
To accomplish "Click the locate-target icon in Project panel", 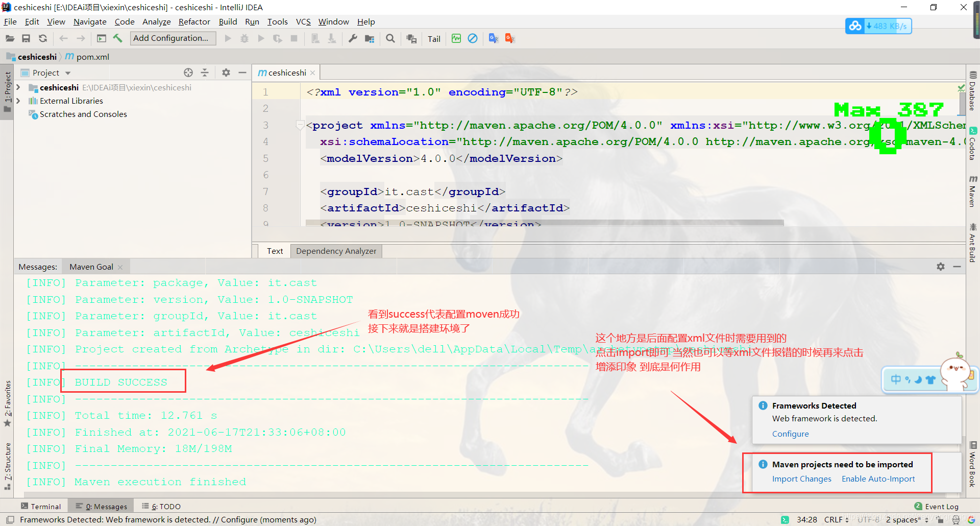I will pyautogui.click(x=188, y=73).
